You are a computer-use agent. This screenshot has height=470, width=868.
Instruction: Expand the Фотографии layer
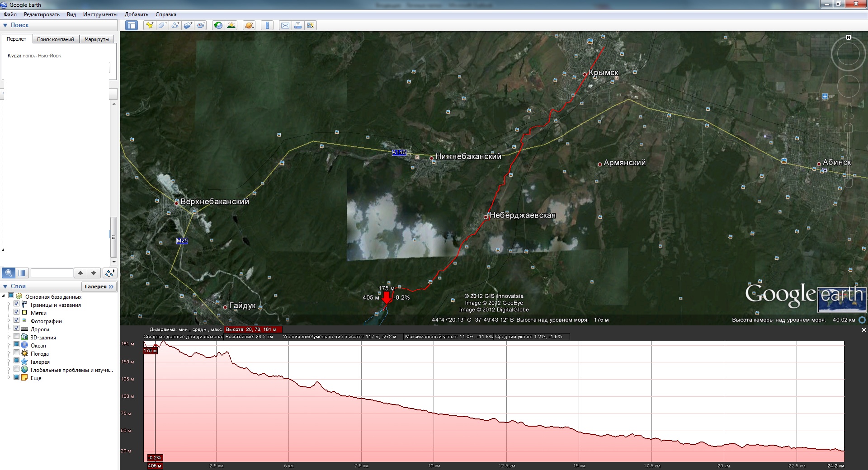pyautogui.click(x=9, y=321)
